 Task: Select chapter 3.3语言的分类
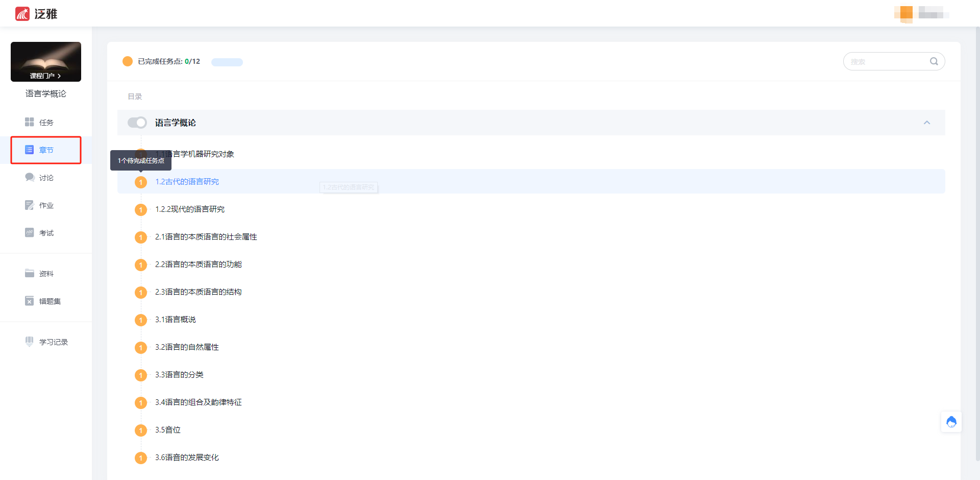(x=179, y=374)
